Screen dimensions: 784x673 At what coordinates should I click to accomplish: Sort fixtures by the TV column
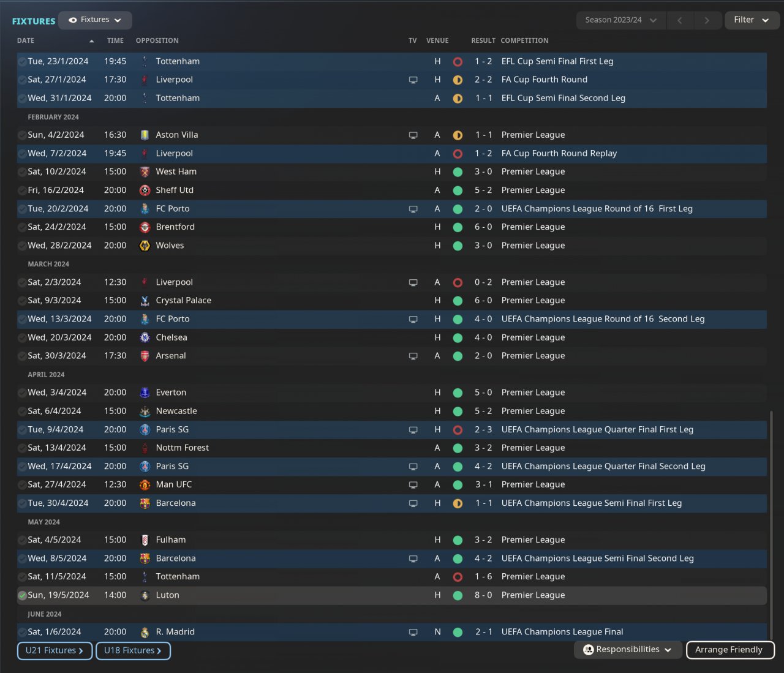pyautogui.click(x=413, y=40)
